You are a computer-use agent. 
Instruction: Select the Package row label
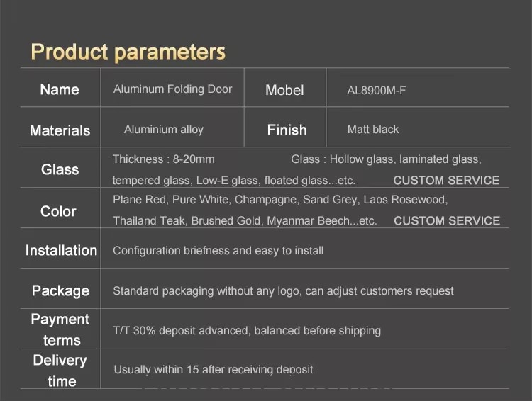60,291
